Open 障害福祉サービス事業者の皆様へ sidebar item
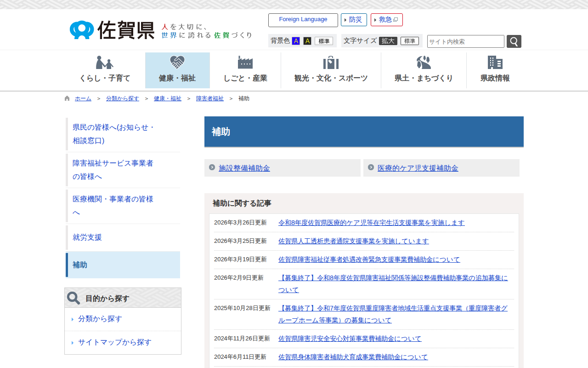Image resolution: width=588 pixels, height=368 pixels. [x=123, y=170]
